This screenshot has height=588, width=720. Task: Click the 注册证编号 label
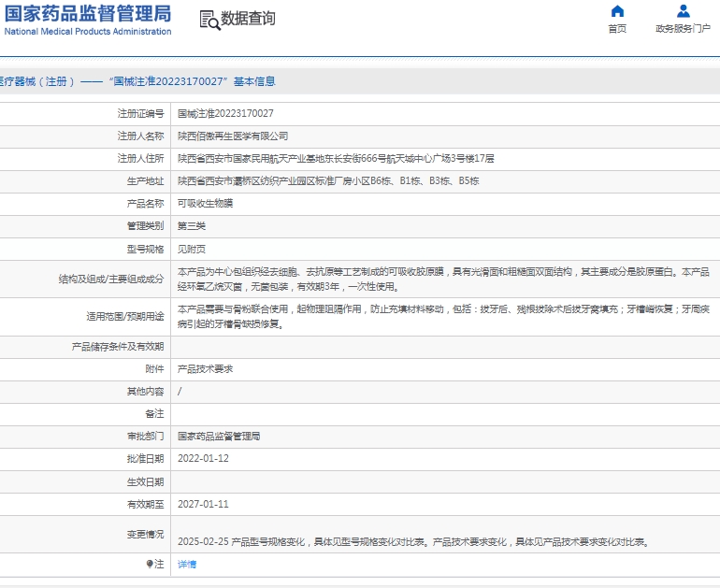pos(140,113)
